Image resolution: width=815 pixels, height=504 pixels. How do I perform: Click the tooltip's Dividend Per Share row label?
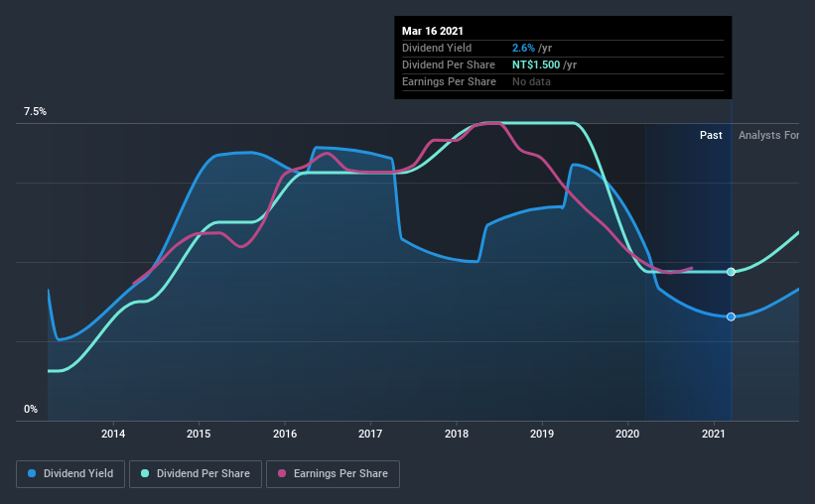448,64
